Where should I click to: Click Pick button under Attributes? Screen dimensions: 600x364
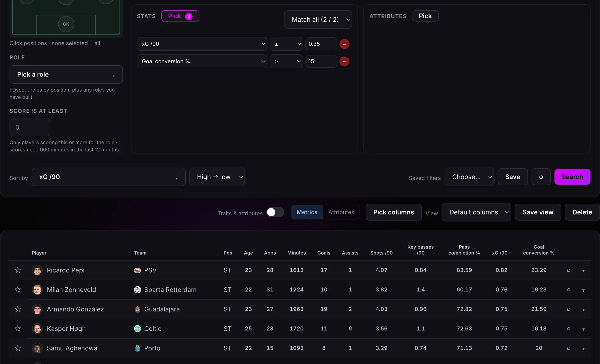pyautogui.click(x=425, y=16)
